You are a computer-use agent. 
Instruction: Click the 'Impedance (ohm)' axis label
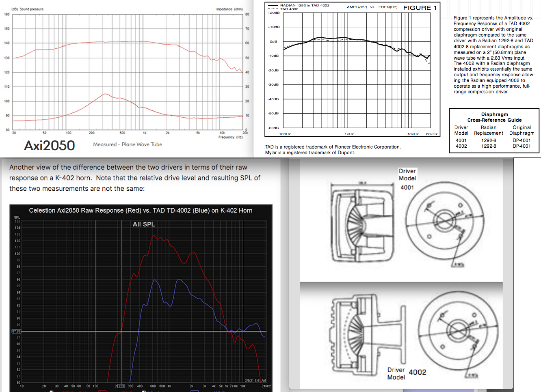pos(229,9)
